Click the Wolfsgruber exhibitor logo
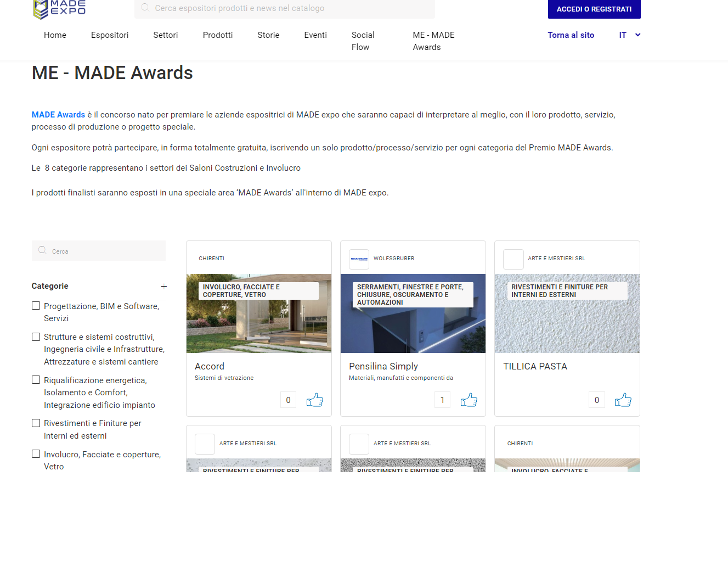 point(359,259)
